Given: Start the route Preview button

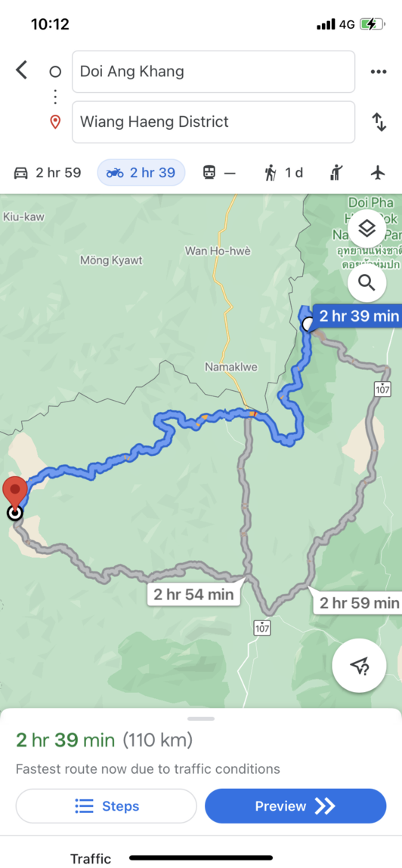Looking at the screenshot, I should (295, 806).
